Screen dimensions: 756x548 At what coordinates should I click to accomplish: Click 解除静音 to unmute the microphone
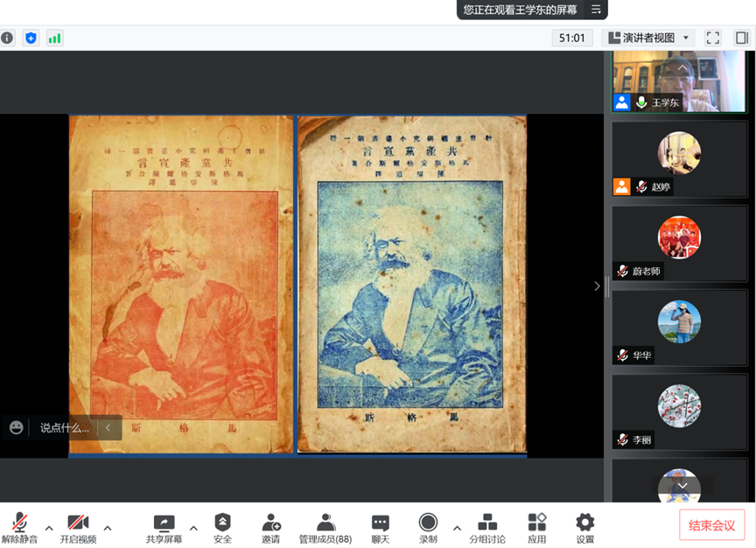(x=19, y=528)
